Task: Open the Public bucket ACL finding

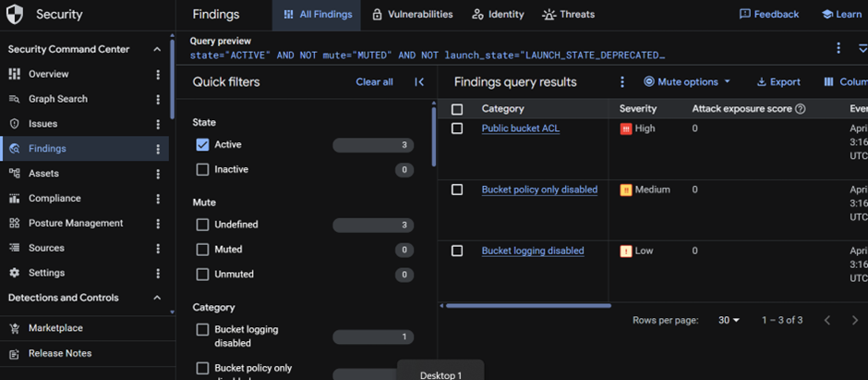Action: [521, 129]
